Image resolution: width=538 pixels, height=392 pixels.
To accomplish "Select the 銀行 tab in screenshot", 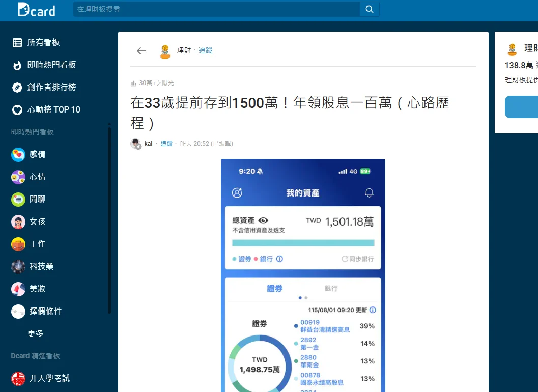I will [x=331, y=288].
